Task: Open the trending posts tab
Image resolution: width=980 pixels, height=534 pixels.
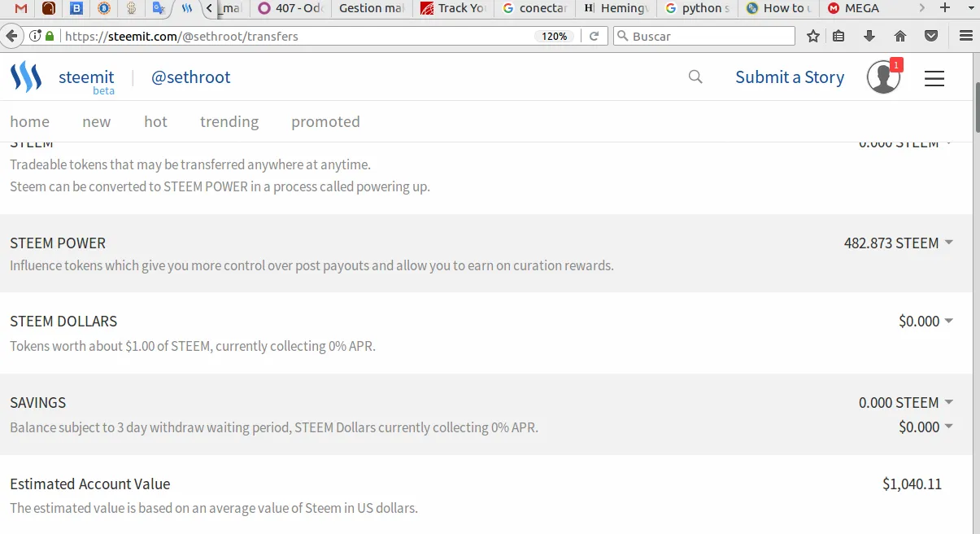Action: (229, 121)
